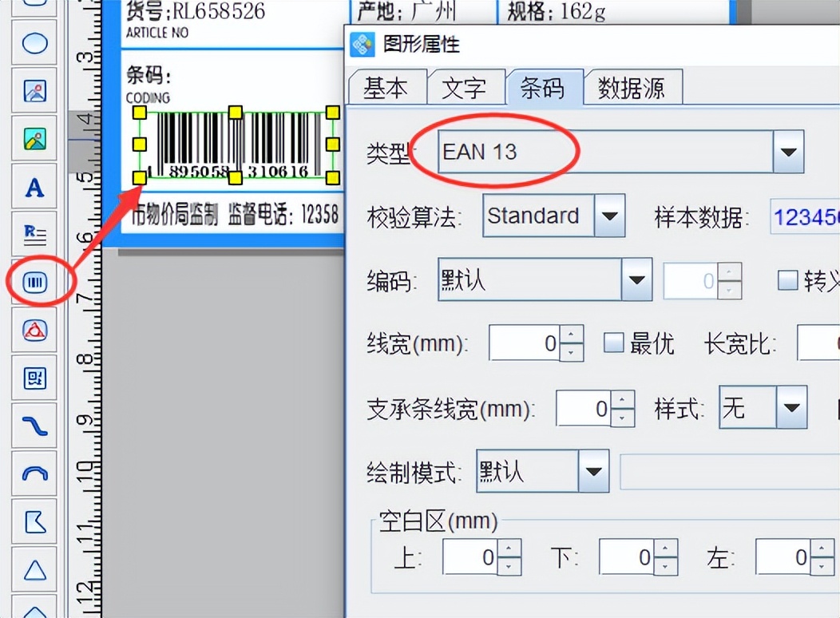Click the 空白区 上 value field
Screen dimensions: 840x618
470,557
